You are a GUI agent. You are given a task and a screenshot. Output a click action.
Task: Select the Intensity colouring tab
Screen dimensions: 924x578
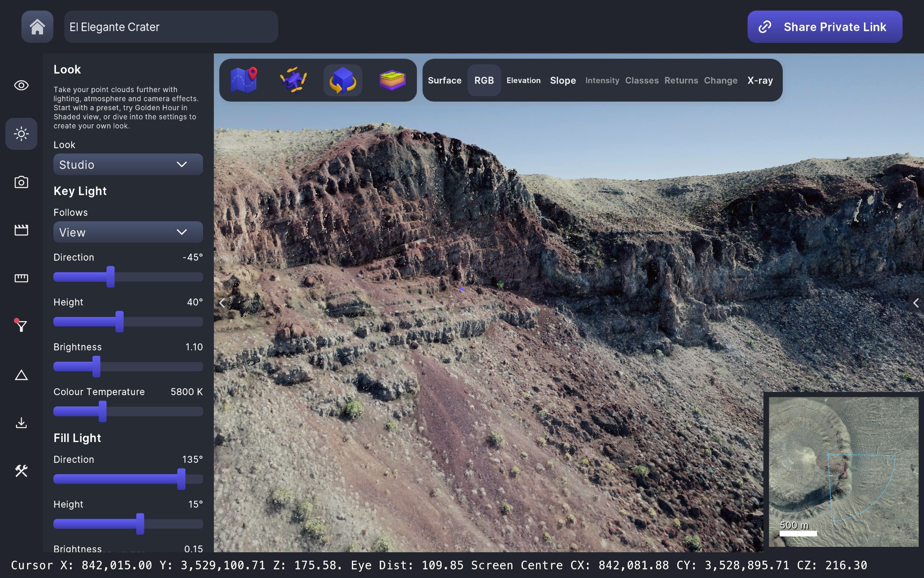pyautogui.click(x=602, y=80)
